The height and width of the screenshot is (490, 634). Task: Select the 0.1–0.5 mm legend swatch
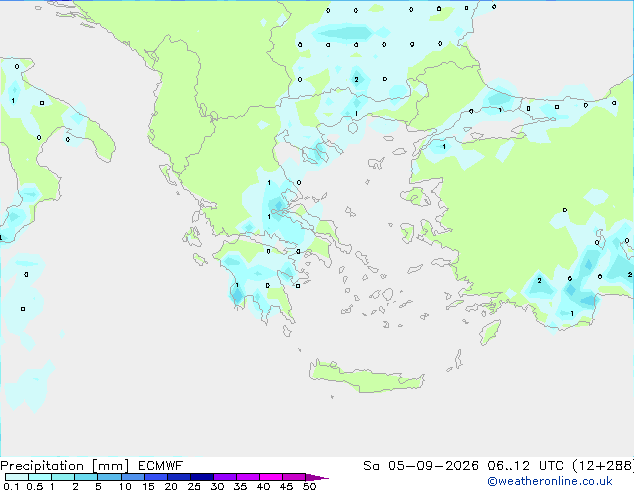[x=17, y=477]
